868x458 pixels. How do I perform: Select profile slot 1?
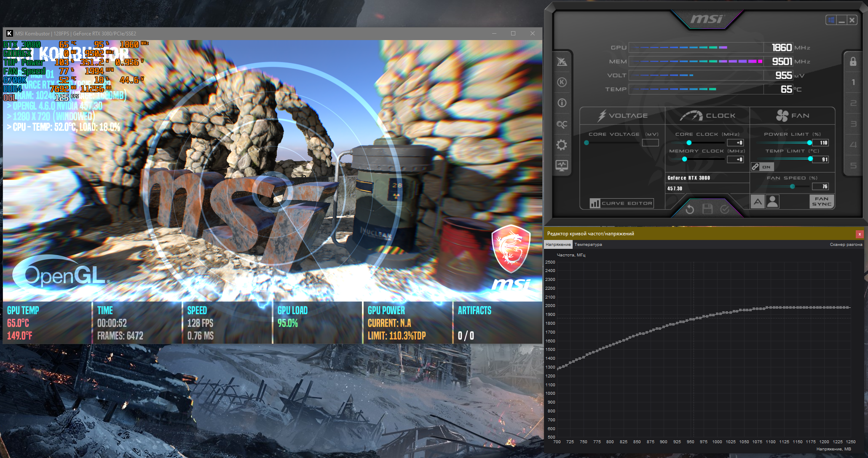click(x=853, y=82)
